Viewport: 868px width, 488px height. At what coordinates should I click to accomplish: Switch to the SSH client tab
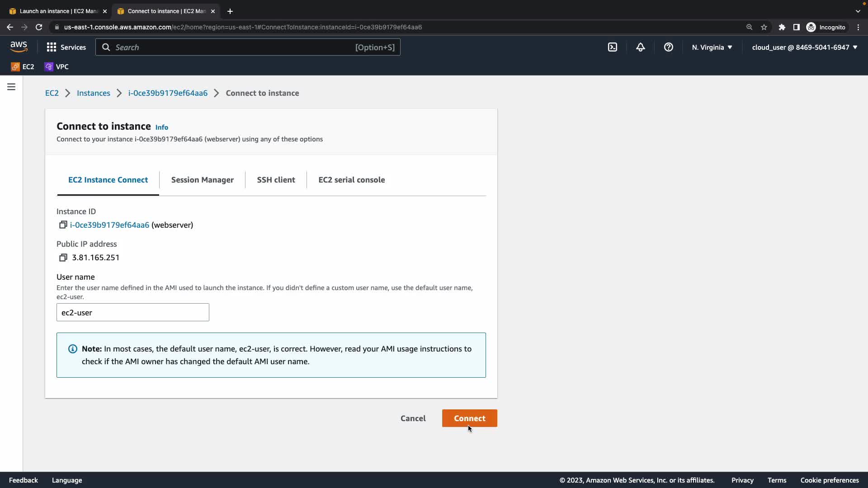276,180
